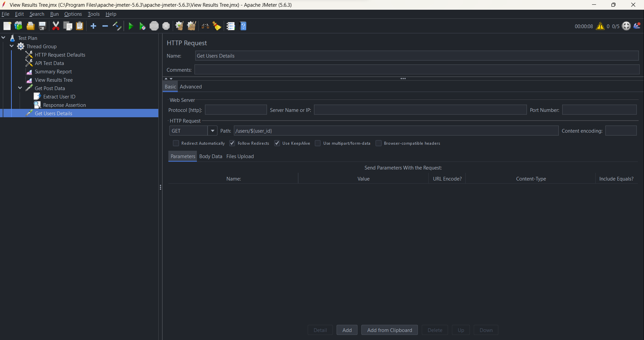644x340 pixels.
Task: Open the Options menu
Action: click(x=73, y=14)
